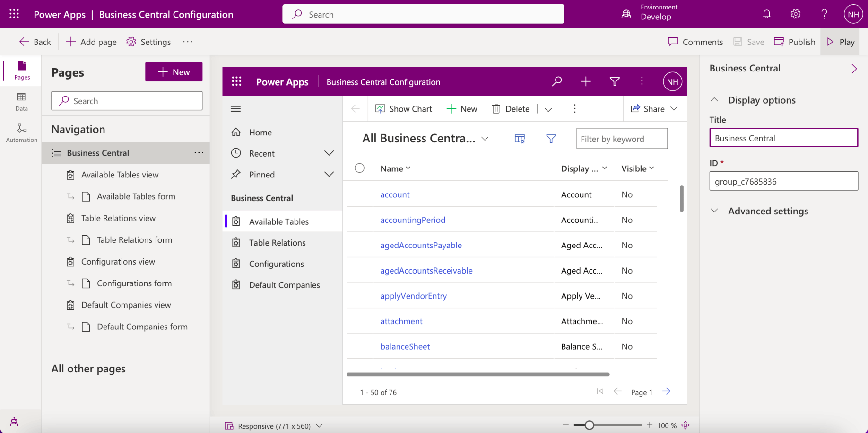Select Configurations view in page tree
Image resolution: width=868 pixels, height=433 pixels.
(118, 262)
